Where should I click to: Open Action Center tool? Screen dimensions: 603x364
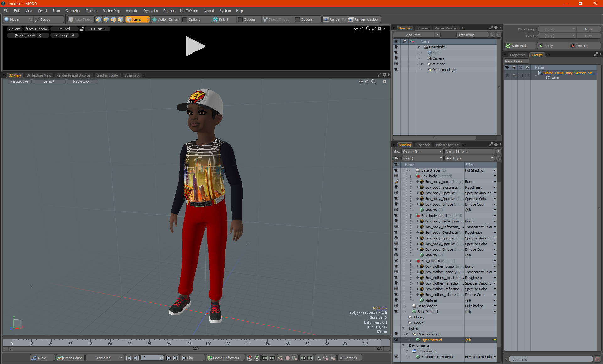(x=166, y=19)
